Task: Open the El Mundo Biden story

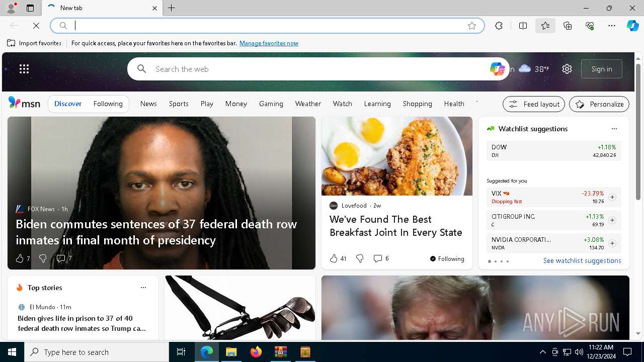Action: point(82,323)
